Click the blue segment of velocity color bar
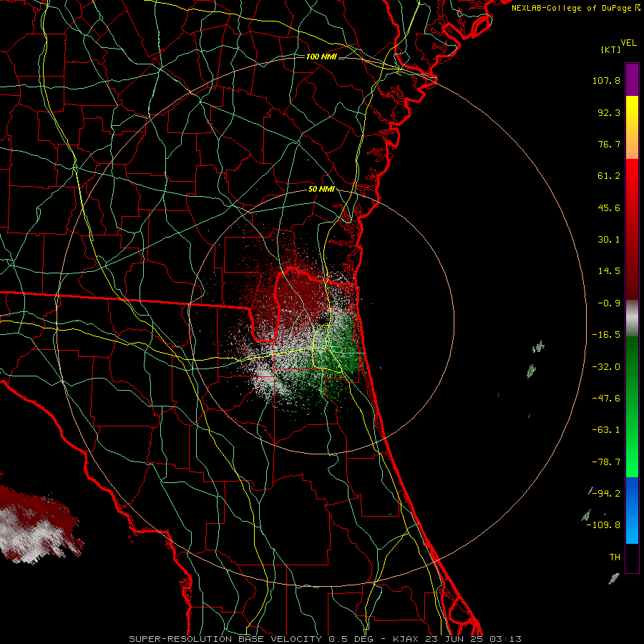Viewport: 644px width, 644px height. (632, 510)
